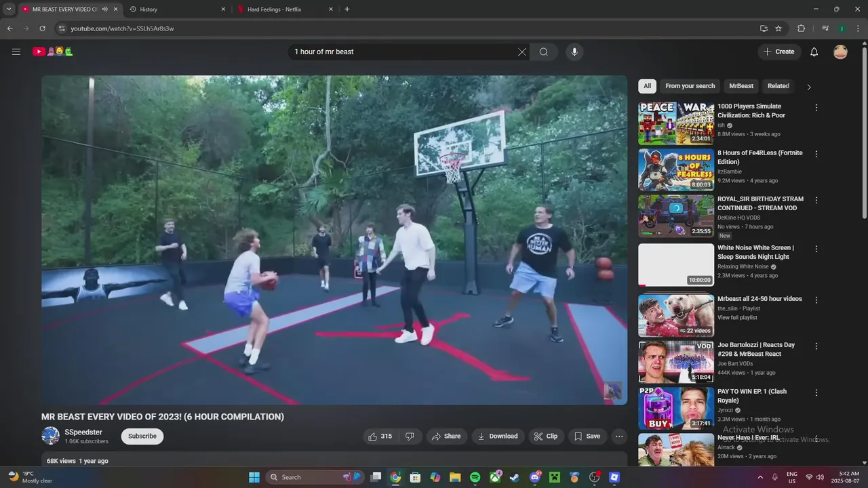Open the White Noise White Screen thumbnail
The height and width of the screenshot is (488, 868).
click(676, 265)
